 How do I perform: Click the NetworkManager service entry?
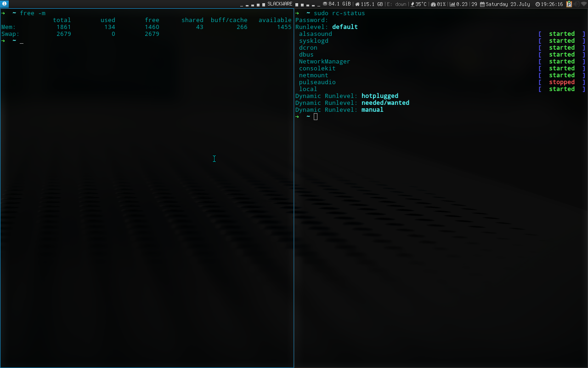[x=324, y=62]
